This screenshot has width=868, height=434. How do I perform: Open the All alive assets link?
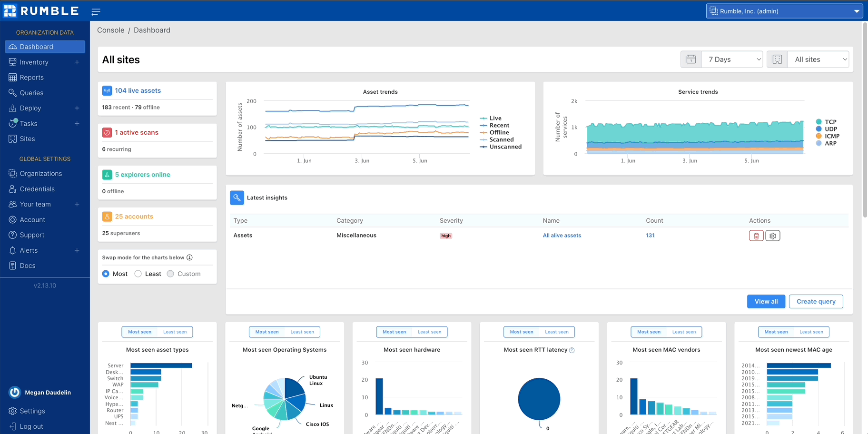pyautogui.click(x=562, y=235)
